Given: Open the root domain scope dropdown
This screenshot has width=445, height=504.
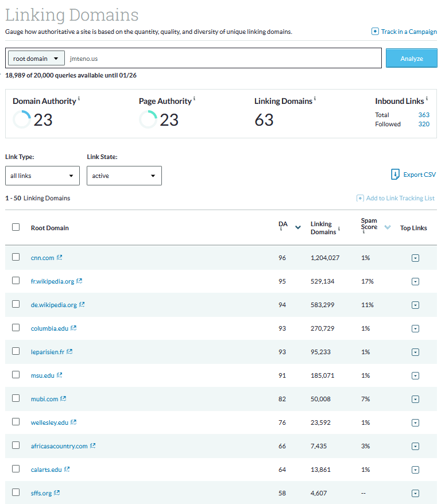Looking at the screenshot, I should [36, 59].
